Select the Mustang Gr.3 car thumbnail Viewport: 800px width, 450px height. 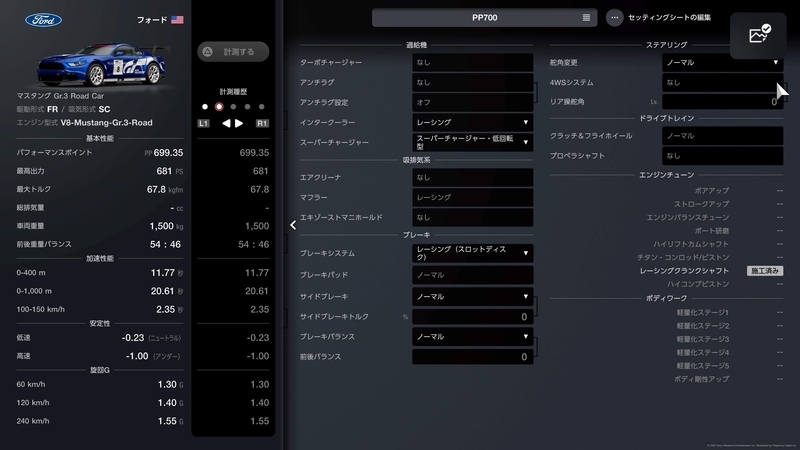pos(102,64)
